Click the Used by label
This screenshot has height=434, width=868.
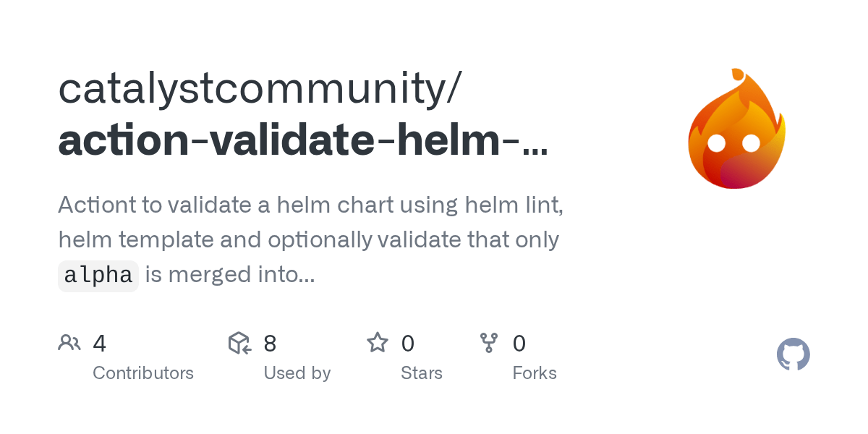pyautogui.click(x=297, y=373)
